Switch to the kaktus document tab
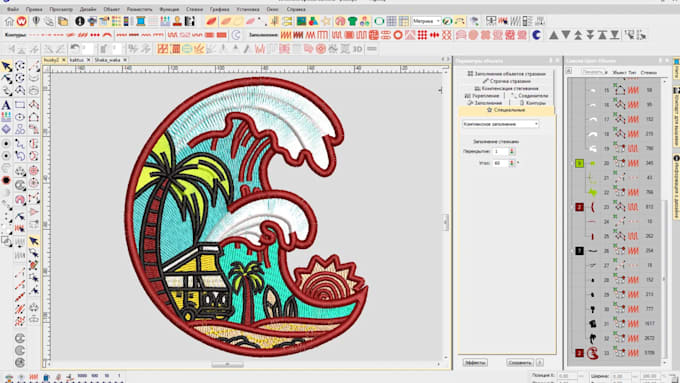The width and height of the screenshot is (680, 383). [x=77, y=60]
